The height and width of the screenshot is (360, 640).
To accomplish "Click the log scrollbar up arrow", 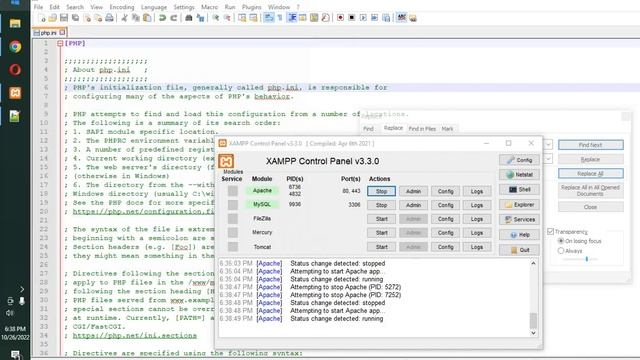I will point(533,264).
